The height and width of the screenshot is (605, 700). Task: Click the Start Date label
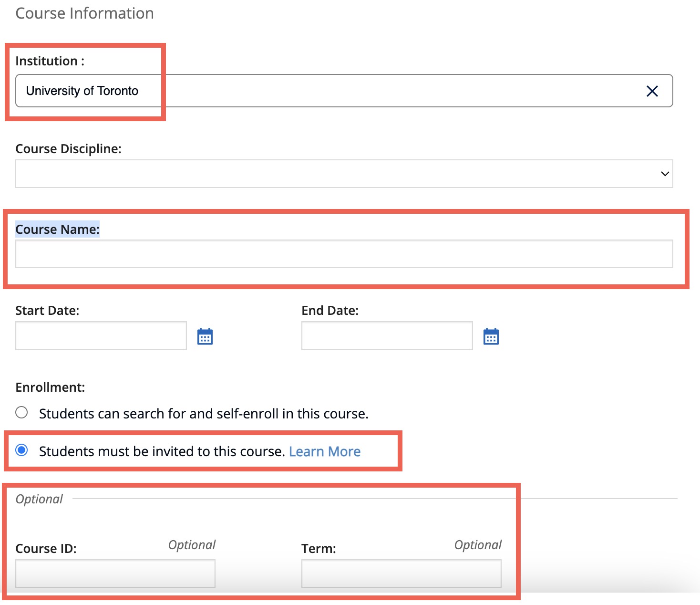(x=47, y=311)
